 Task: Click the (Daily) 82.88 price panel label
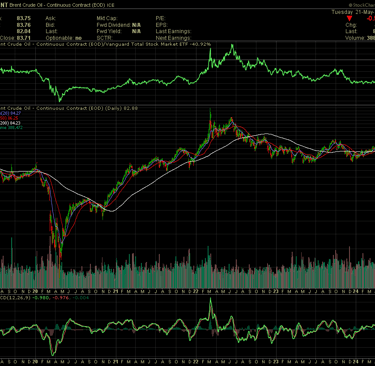(121, 108)
